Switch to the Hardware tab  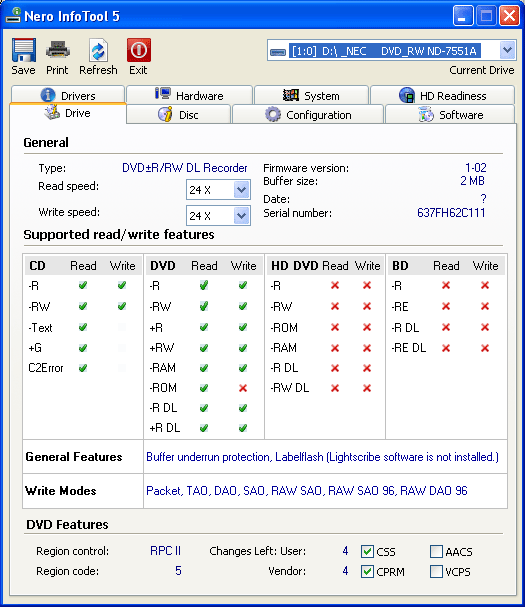click(x=189, y=95)
